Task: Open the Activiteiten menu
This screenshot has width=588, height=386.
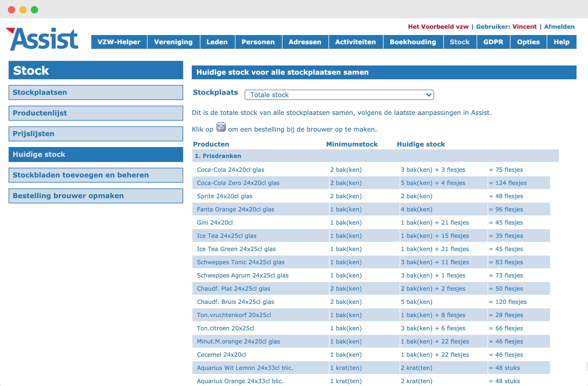Action: 355,42
